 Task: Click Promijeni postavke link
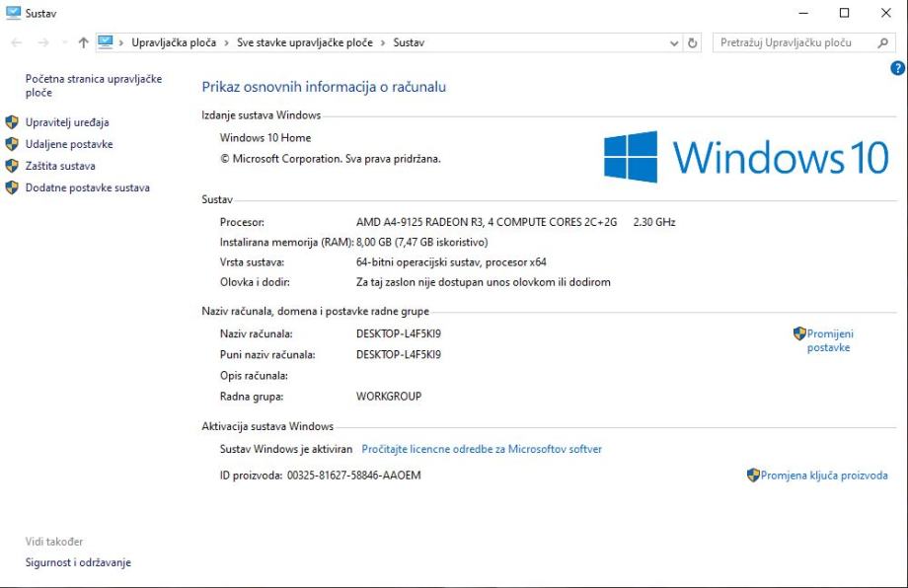pos(830,341)
